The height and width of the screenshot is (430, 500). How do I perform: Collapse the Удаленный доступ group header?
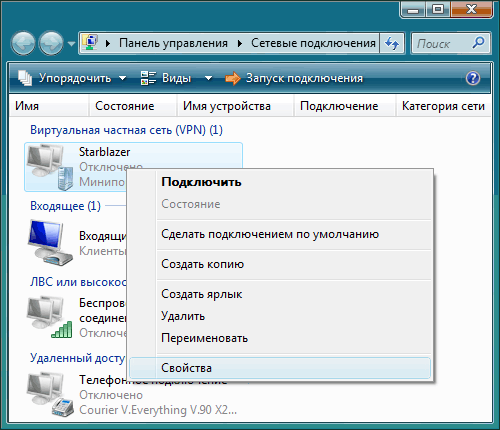(77, 358)
